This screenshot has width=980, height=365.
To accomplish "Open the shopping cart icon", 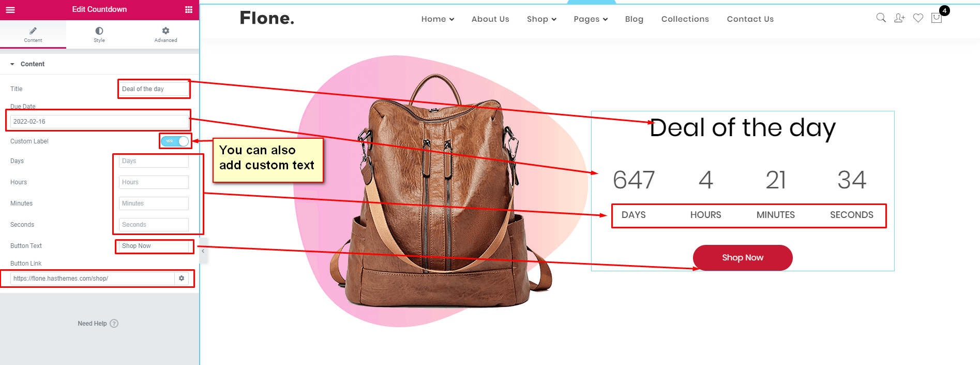I will coord(937,18).
